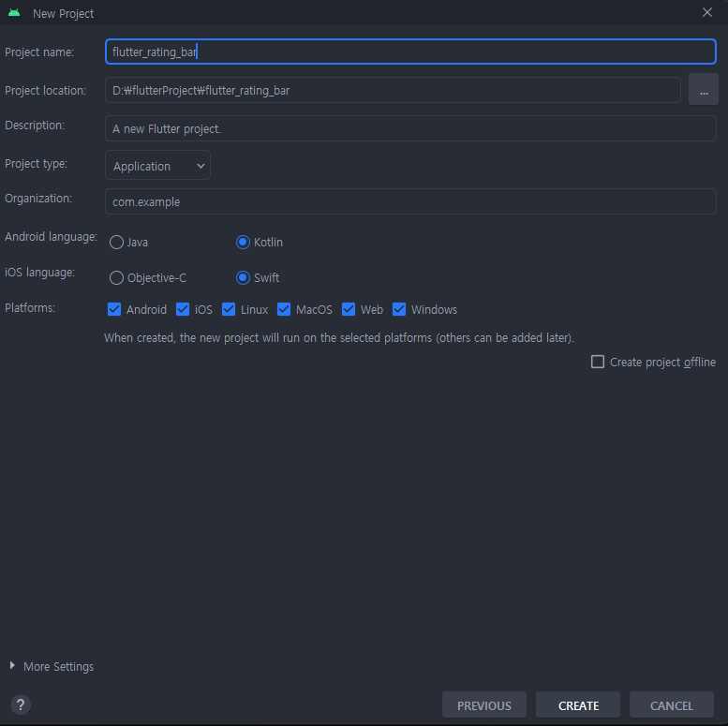Browse for project location via ellipsis button
The width and height of the screenshot is (728, 726).
(x=704, y=89)
